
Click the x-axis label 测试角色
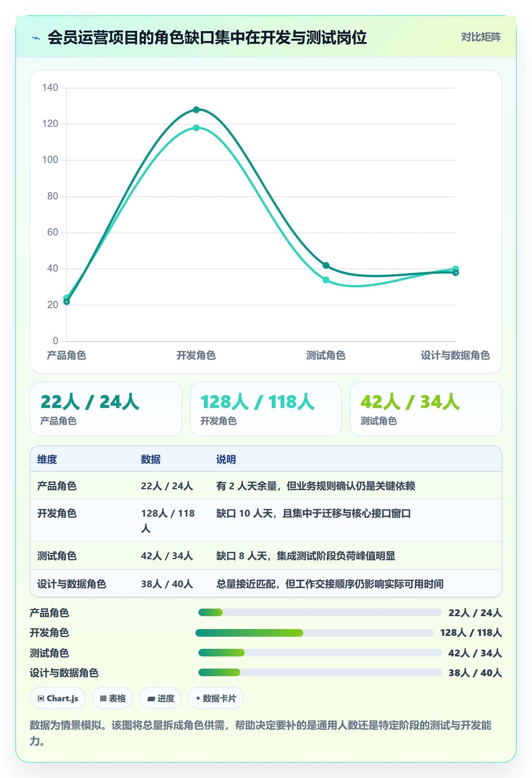(326, 356)
